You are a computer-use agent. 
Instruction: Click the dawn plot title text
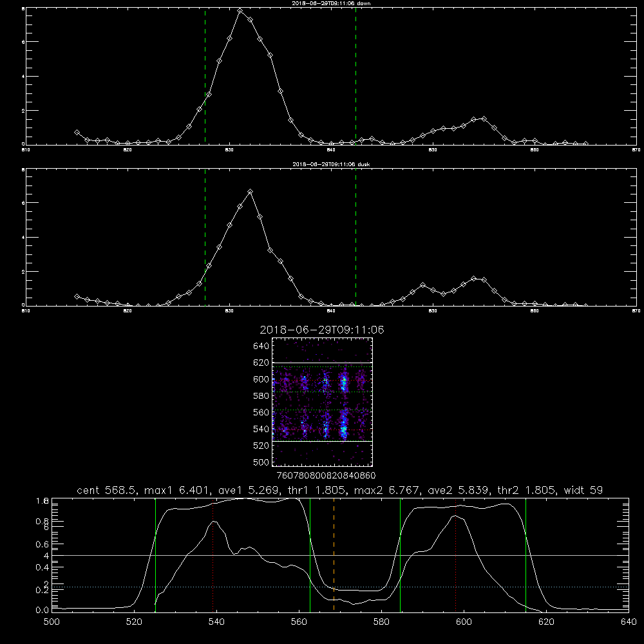(x=331, y=3)
